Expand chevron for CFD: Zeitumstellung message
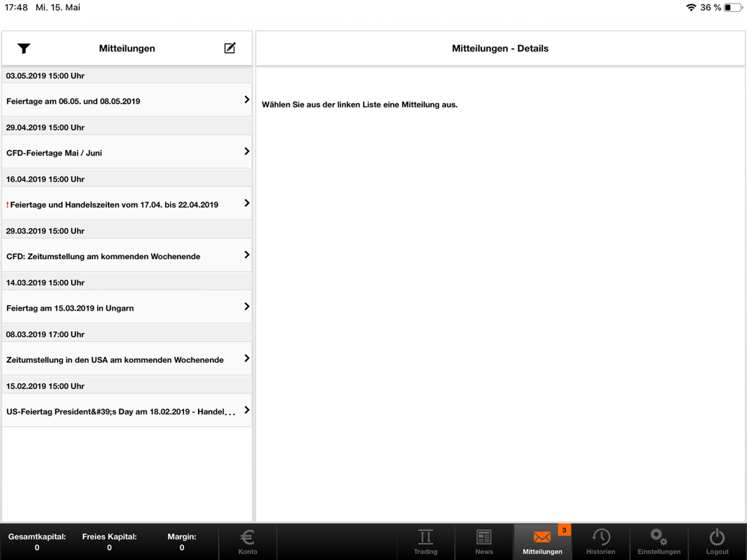The height and width of the screenshot is (560, 747). [247, 255]
